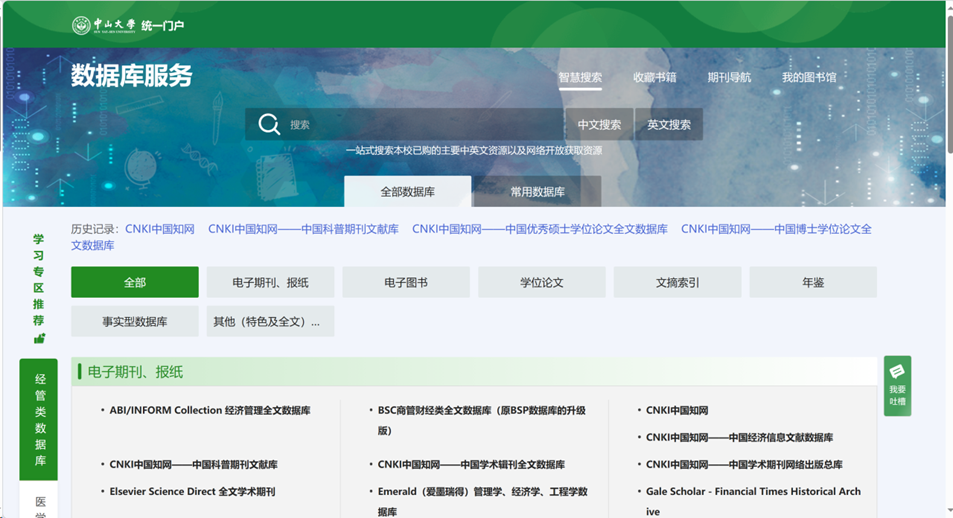This screenshot has width=953, height=518.
Task: Go to 期刊导航 navigation
Action: [x=729, y=77]
